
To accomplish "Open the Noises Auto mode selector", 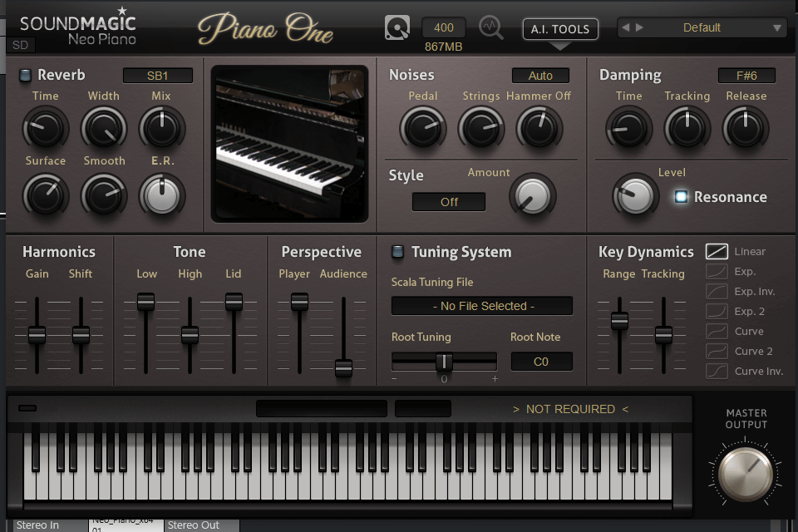I will coord(540,76).
